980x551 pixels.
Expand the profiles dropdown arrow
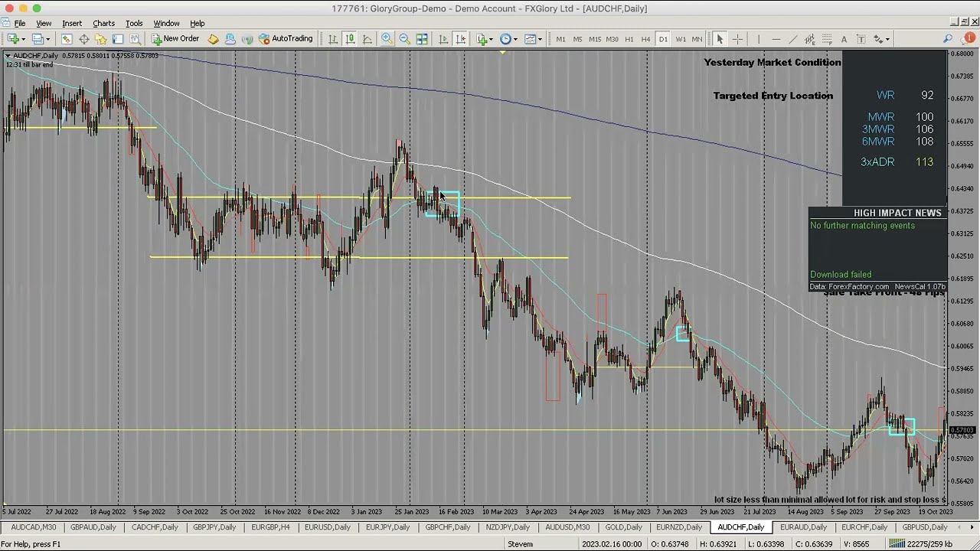click(48, 39)
